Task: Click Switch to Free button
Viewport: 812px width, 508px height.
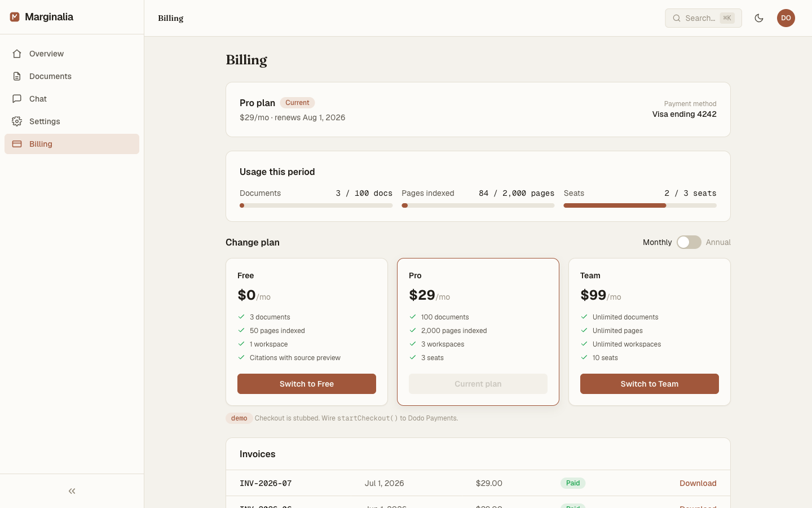Action: pyautogui.click(x=307, y=384)
